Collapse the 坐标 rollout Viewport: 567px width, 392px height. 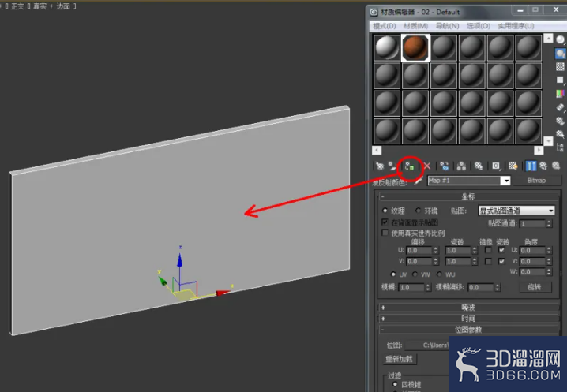pyautogui.click(x=468, y=196)
